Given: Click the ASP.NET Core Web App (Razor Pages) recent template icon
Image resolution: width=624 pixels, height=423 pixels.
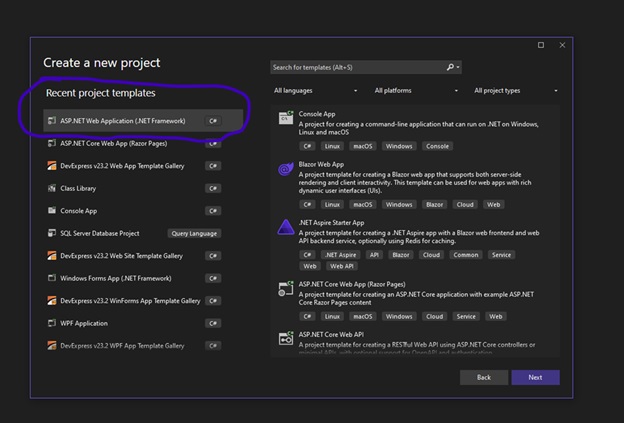Looking at the screenshot, I should tap(52, 143).
